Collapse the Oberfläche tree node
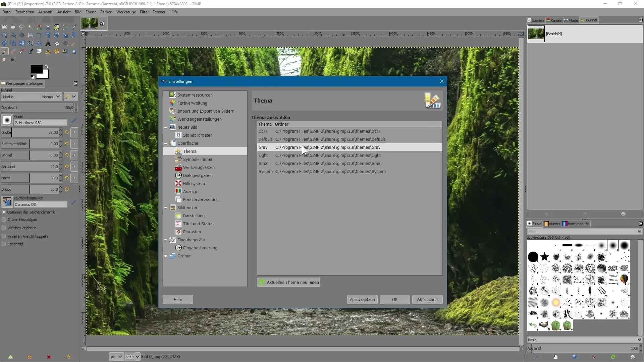 (165, 143)
